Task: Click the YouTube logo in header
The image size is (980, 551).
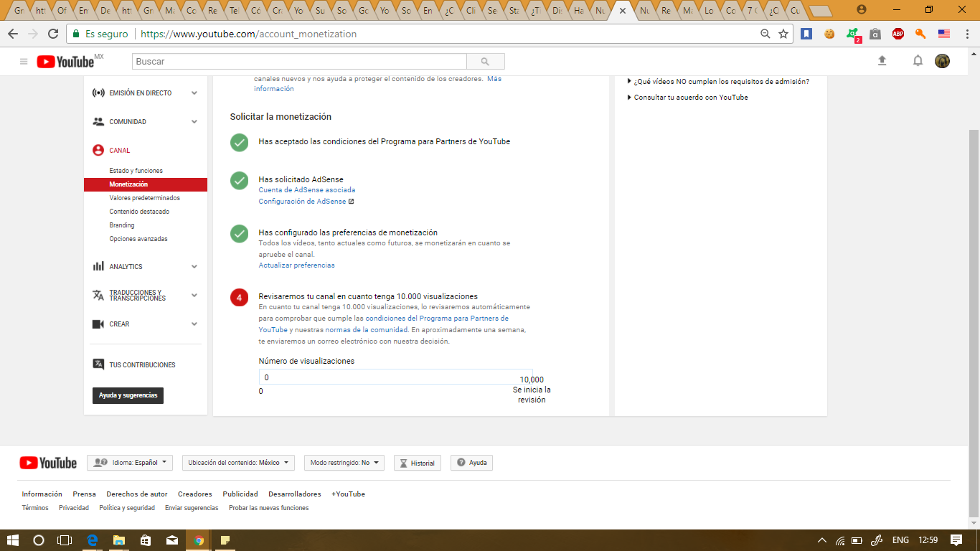Action: 66,62
